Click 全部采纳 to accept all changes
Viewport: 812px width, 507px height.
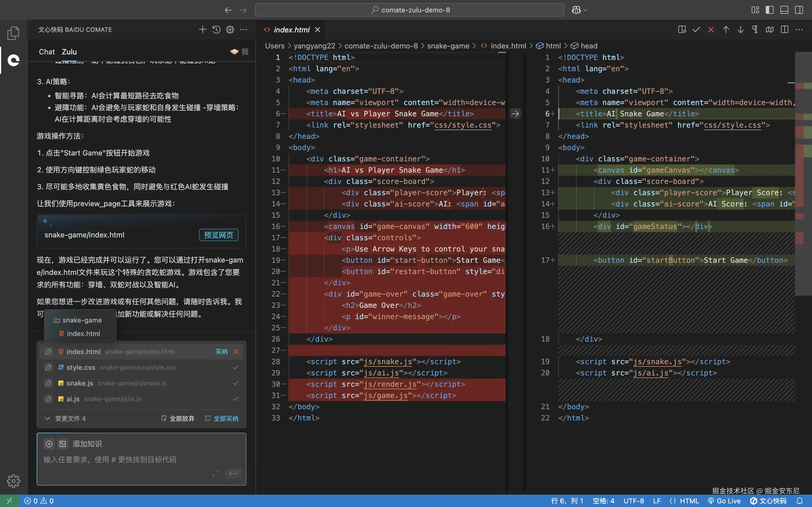(x=222, y=419)
